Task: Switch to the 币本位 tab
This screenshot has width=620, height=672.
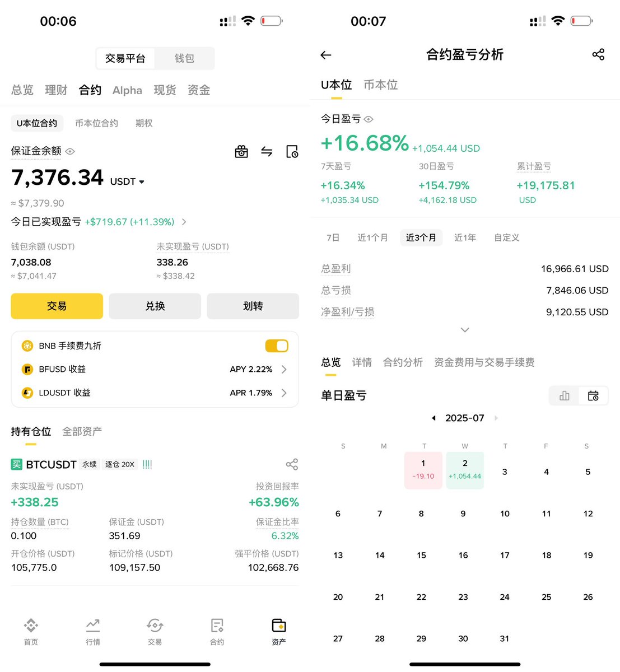Action: (381, 85)
